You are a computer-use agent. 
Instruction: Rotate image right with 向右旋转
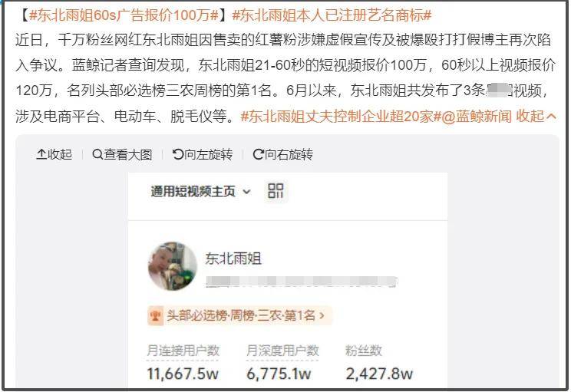(282, 154)
